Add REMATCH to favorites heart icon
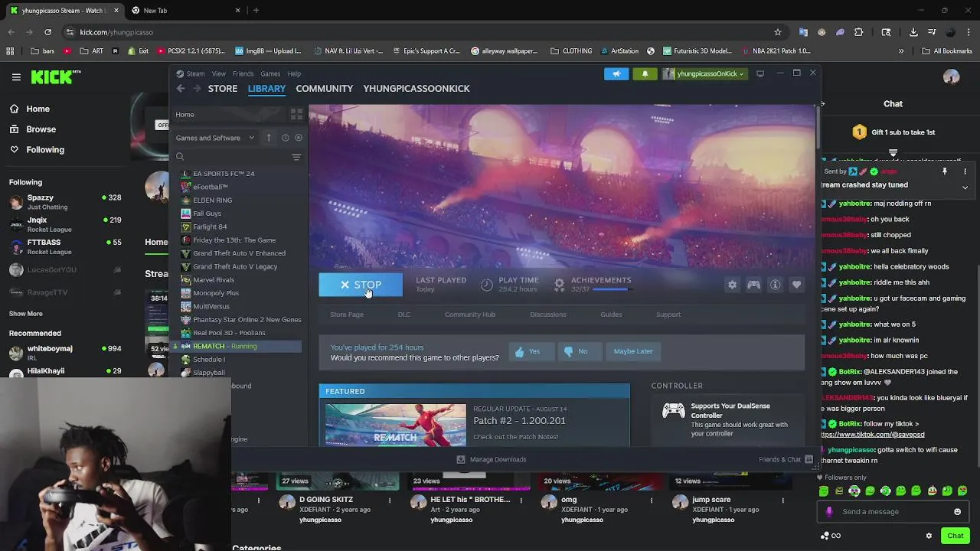The image size is (980, 551). coord(797,285)
